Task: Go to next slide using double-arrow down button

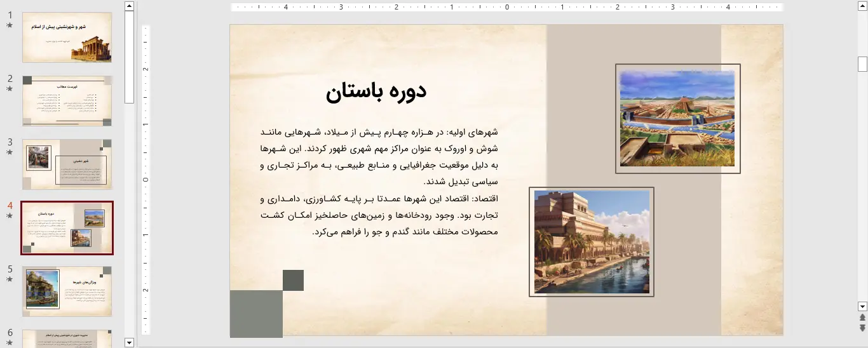Action: 862,328
